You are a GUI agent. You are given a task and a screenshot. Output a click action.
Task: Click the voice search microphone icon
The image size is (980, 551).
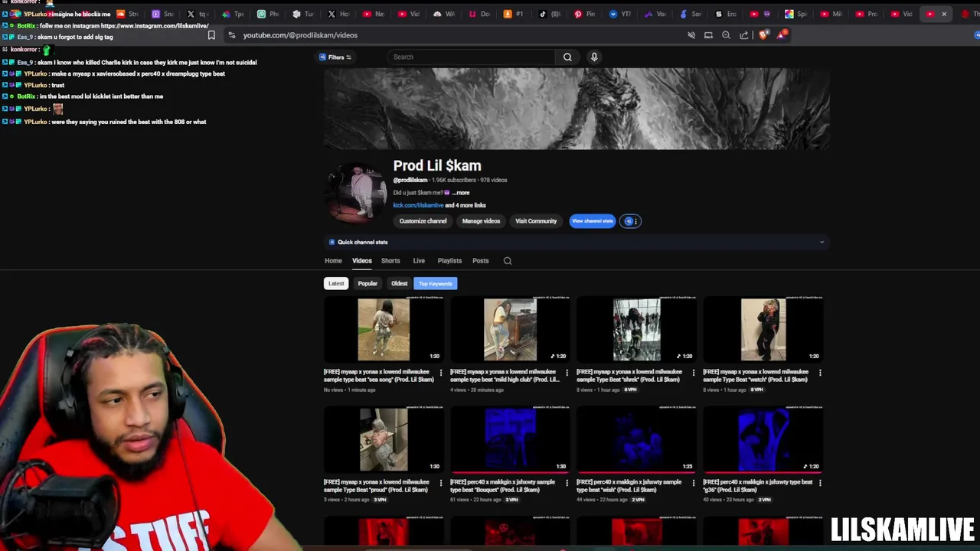(x=594, y=57)
